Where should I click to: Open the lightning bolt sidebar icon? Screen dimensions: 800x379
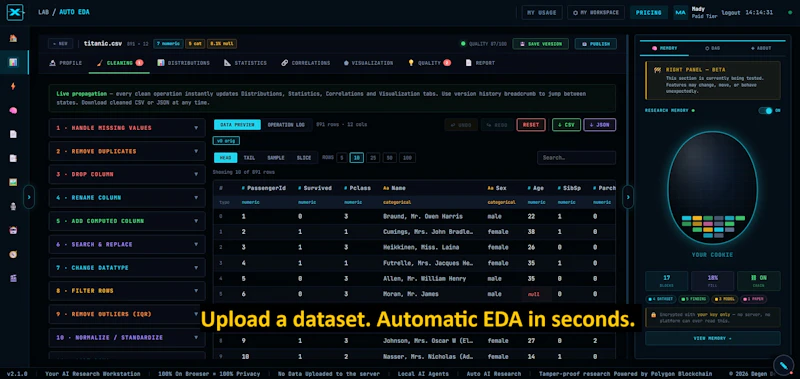click(x=13, y=86)
